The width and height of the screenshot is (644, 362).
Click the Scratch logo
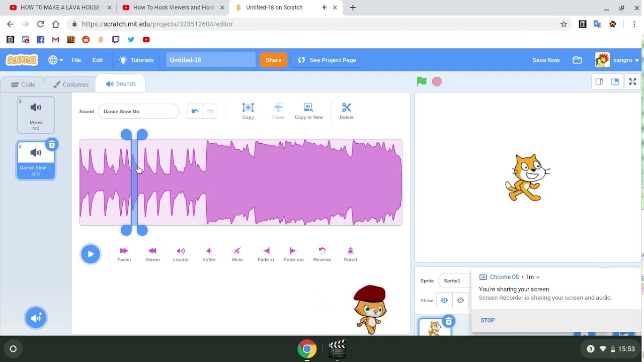point(22,60)
